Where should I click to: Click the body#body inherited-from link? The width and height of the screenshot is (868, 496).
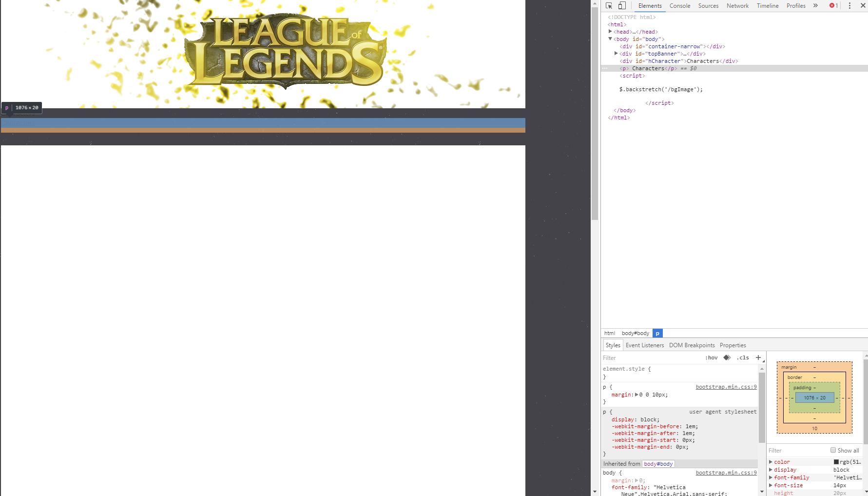click(x=658, y=464)
